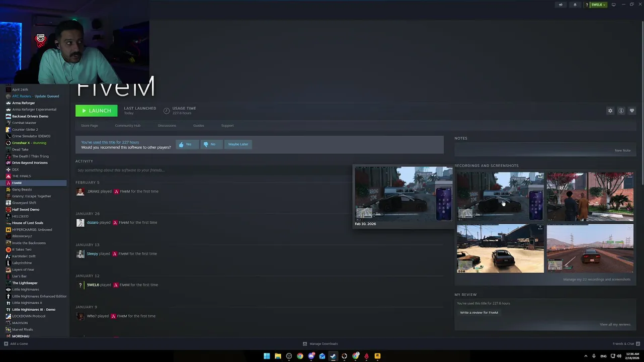Viewport: 644px width, 362px height.
Task: Open File Explorer from taskbar
Action: (x=278, y=356)
